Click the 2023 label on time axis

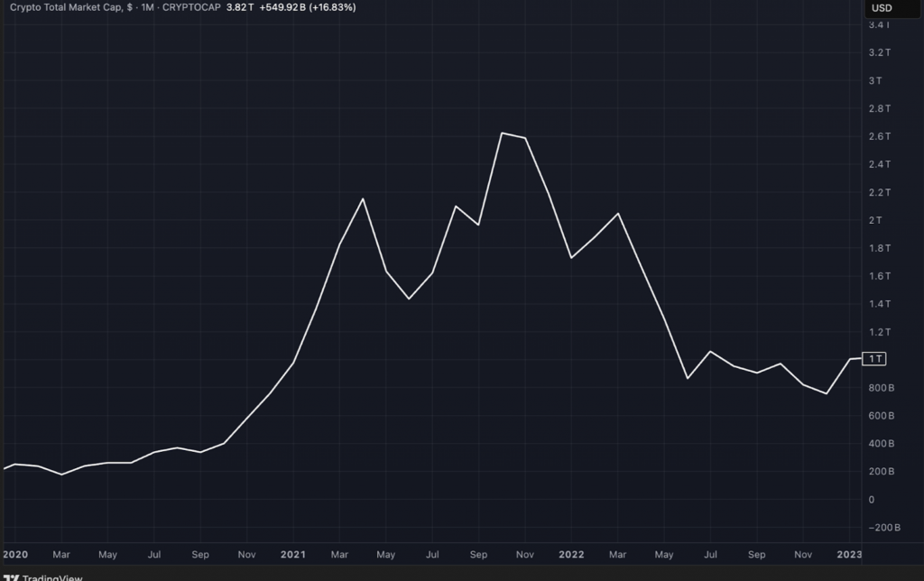pos(849,555)
